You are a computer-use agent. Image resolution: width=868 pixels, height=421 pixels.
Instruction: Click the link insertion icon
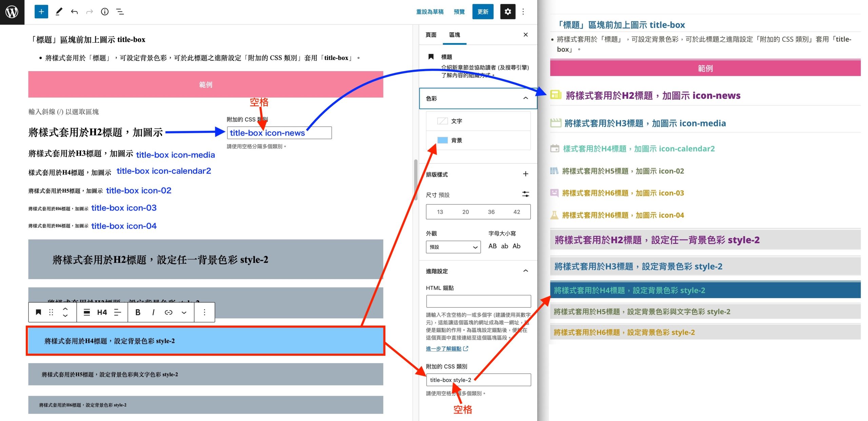(169, 312)
